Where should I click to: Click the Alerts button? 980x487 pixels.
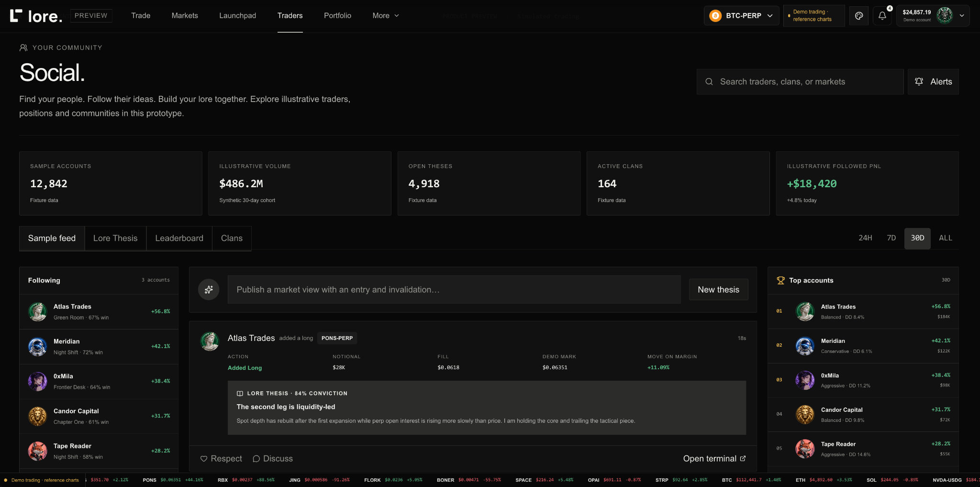coord(933,82)
